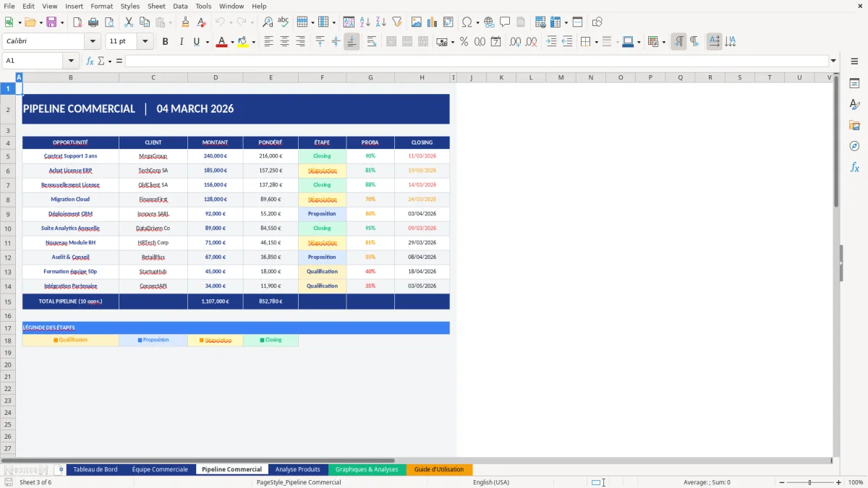Open the 11 pt font size dropdown
The height and width of the screenshot is (488, 868).
pos(145,42)
